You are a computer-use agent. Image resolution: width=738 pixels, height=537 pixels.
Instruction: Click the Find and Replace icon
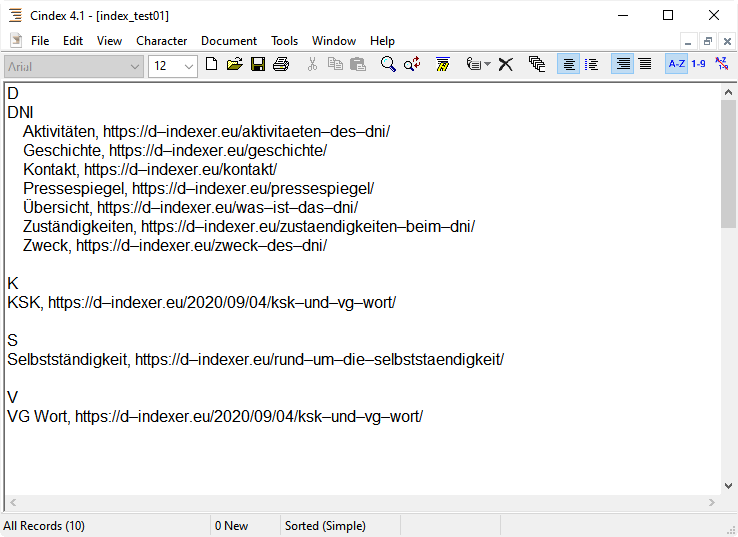(412, 65)
